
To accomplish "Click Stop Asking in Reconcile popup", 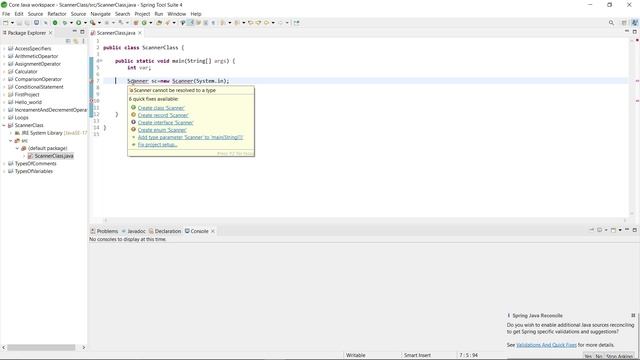I will (619, 356).
